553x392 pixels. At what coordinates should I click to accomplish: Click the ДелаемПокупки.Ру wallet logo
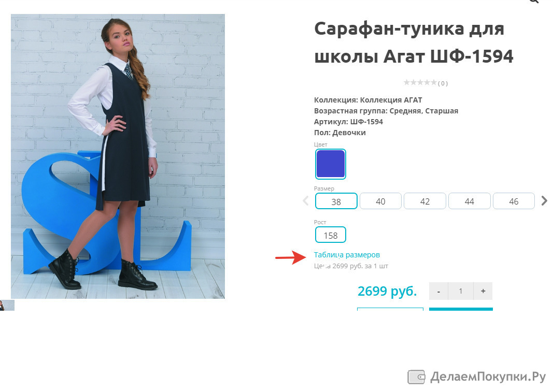point(476,377)
